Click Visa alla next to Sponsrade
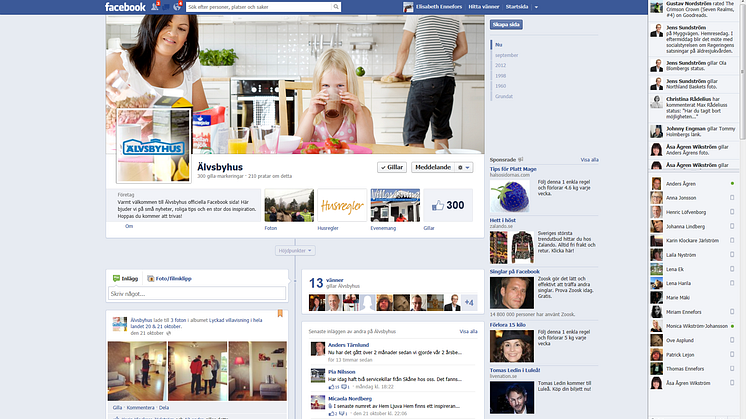Screen dimensions: 746x419 (x=589, y=160)
